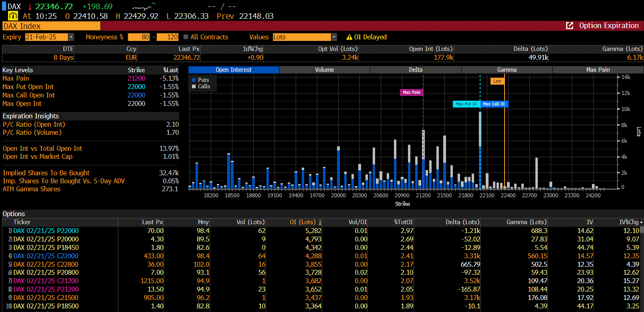Image resolution: width=644 pixels, height=312 pixels.
Task: Enable the All Contracts checkbox
Action: 186,37
